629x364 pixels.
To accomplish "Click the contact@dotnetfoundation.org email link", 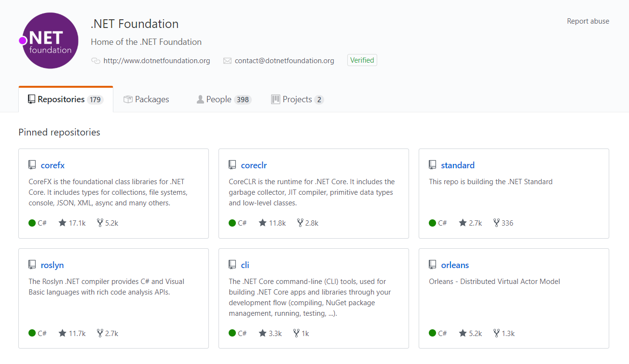I will coord(284,61).
